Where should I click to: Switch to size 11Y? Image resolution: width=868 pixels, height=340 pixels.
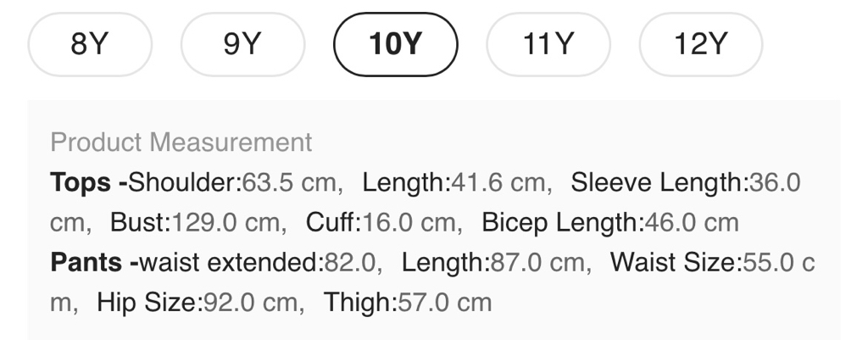[548, 44]
